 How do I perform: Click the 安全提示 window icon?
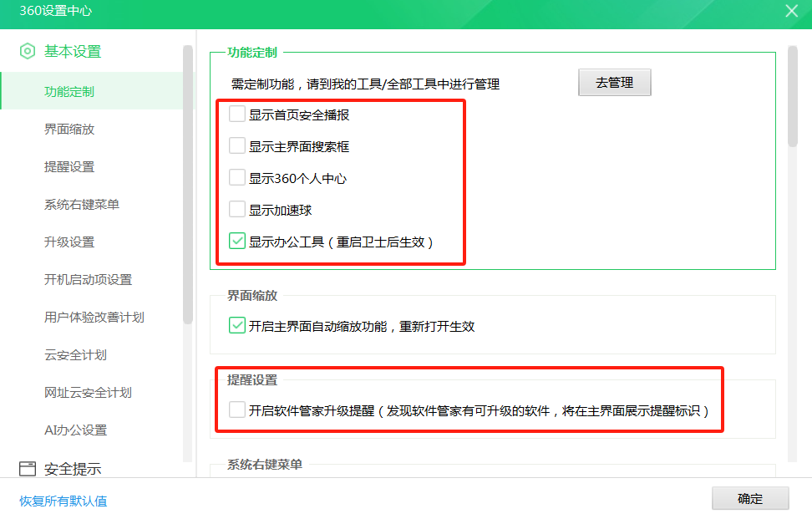[x=28, y=469]
